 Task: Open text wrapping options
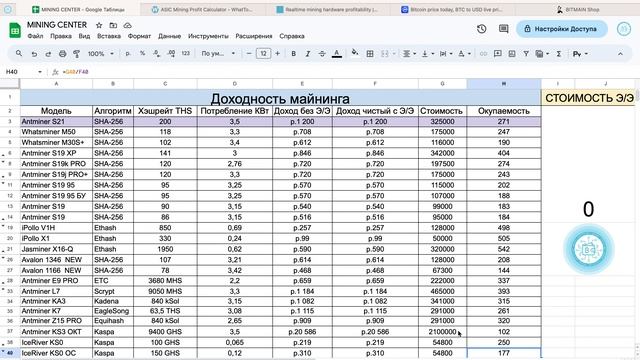point(445,53)
